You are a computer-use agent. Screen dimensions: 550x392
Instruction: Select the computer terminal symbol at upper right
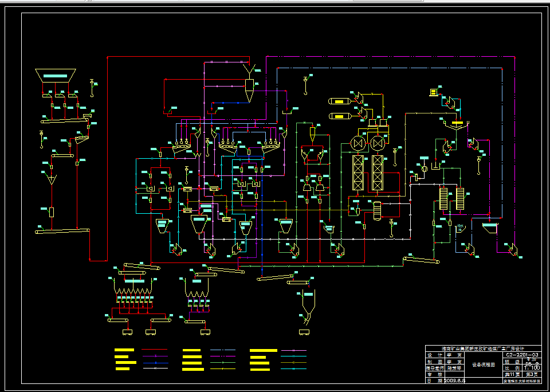pyautogui.click(x=434, y=92)
